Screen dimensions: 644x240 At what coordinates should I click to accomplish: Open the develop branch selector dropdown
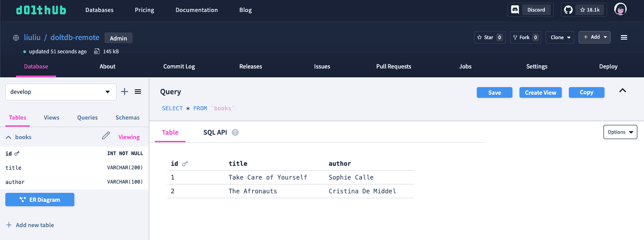tap(61, 92)
